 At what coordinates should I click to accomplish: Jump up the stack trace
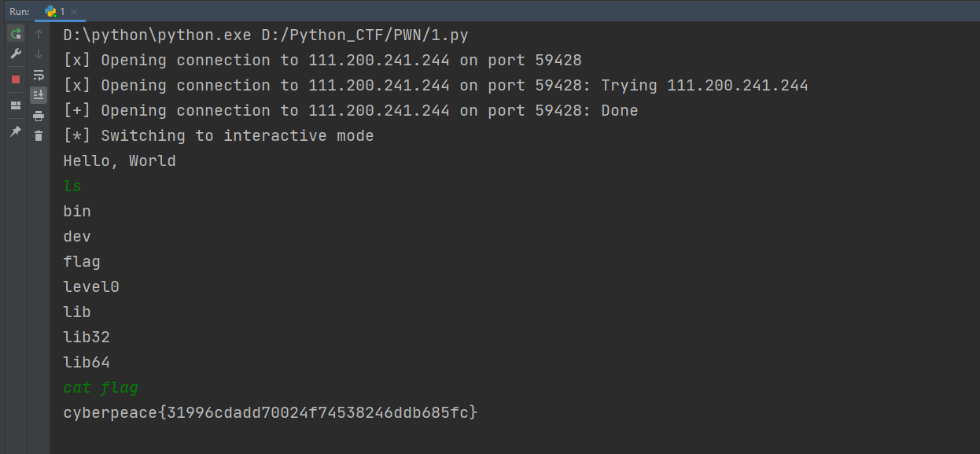point(38,33)
